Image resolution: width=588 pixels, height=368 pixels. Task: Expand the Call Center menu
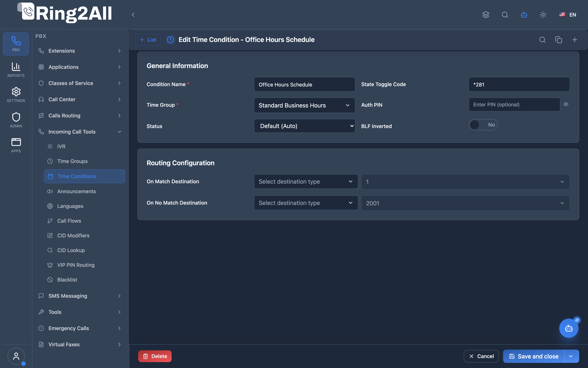[80, 99]
